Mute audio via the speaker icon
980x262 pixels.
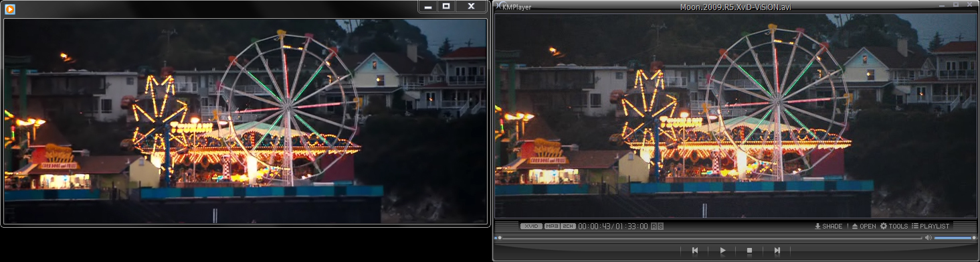(x=928, y=237)
